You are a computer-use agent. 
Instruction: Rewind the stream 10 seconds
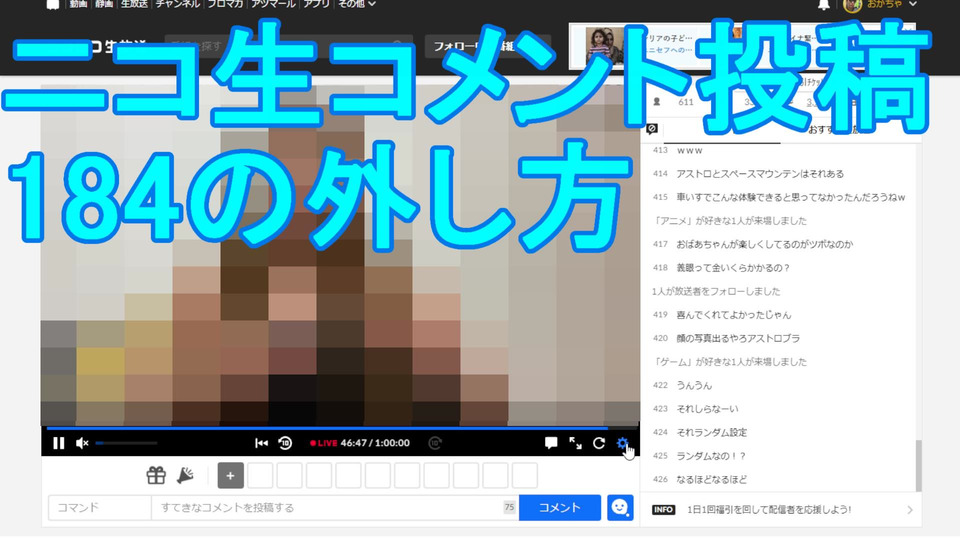[x=285, y=443]
